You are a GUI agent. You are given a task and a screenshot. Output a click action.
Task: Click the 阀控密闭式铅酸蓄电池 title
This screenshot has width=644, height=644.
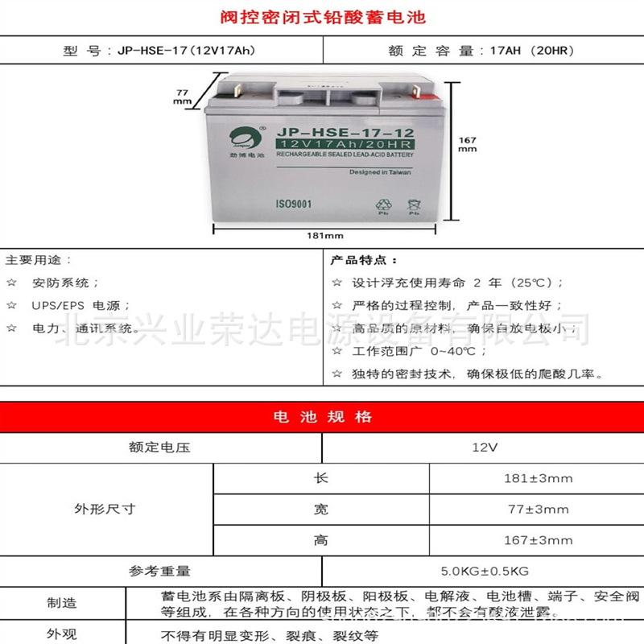[322, 17]
